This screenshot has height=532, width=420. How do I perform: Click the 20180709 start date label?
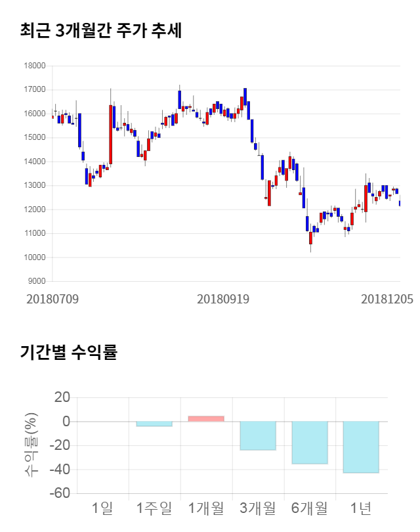point(52,299)
